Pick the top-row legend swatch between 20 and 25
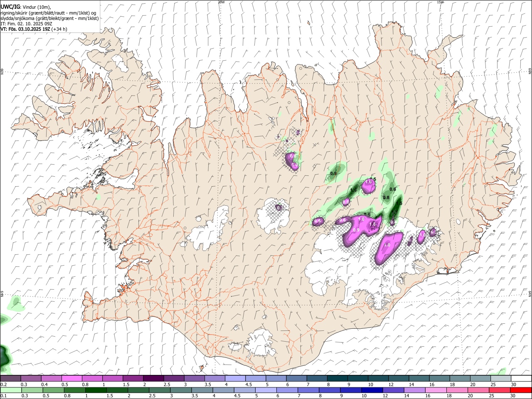The image size is (532, 399). (x=480, y=379)
